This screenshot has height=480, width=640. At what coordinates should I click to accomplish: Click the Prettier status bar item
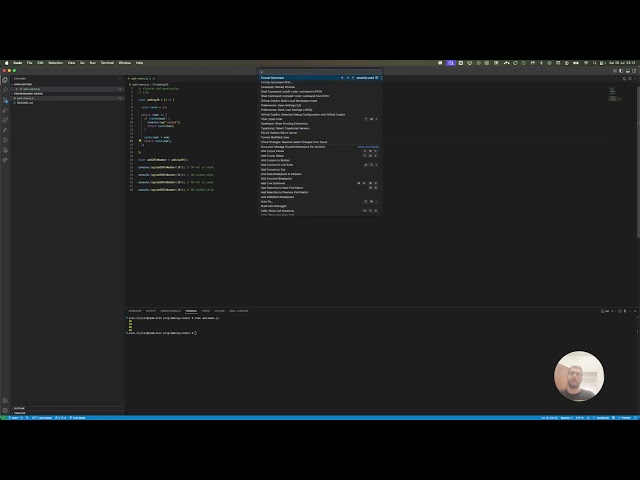(624, 418)
